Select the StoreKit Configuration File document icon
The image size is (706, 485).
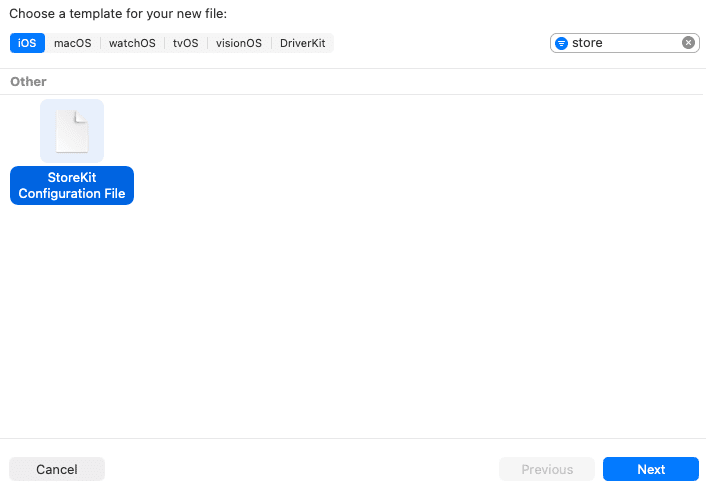pyautogui.click(x=72, y=131)
